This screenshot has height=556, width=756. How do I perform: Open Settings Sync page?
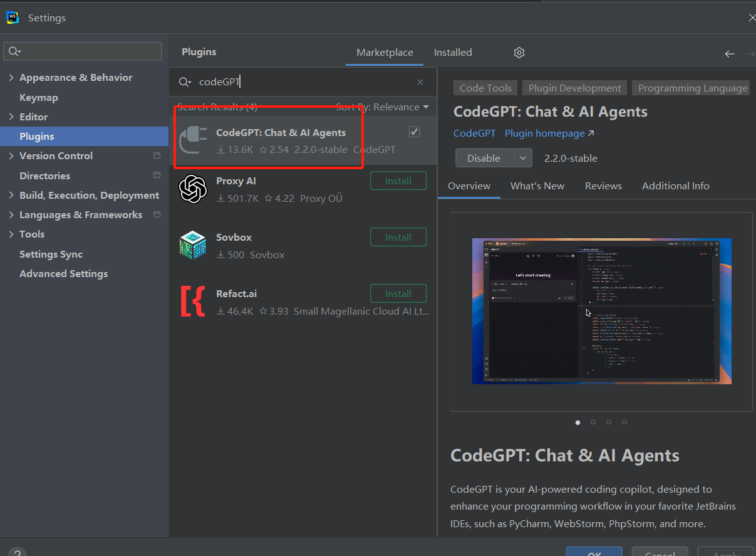pyautogui.click(x=51, y=254)
